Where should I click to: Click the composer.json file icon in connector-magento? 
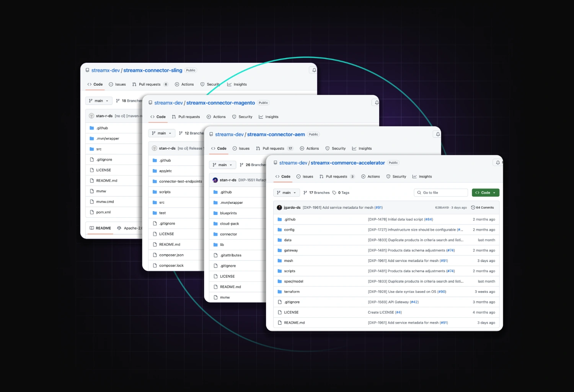pos(155,255)
